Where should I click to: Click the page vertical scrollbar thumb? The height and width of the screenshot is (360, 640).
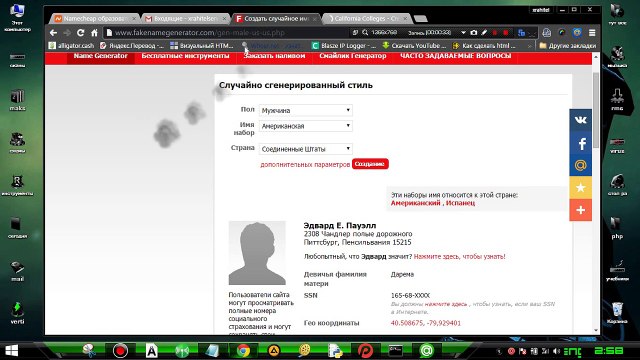(x=596, y=110)
